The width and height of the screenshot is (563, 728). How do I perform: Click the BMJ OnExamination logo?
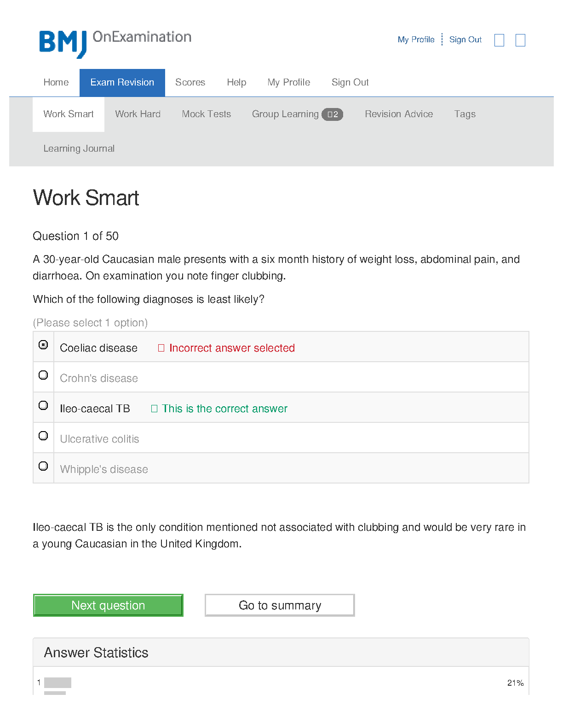pyautogui.click(x=115, y=43)
